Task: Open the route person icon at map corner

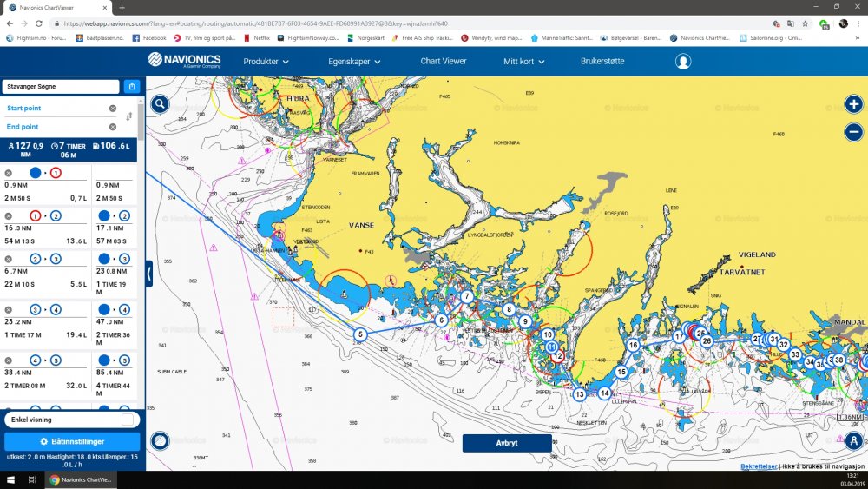Action: tap(853, 441)
